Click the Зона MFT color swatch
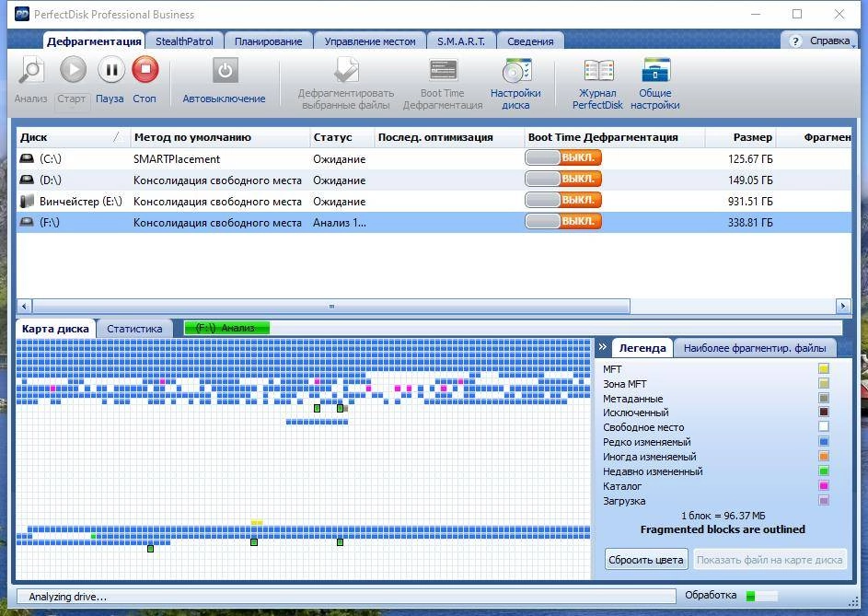 pos(824,383)
